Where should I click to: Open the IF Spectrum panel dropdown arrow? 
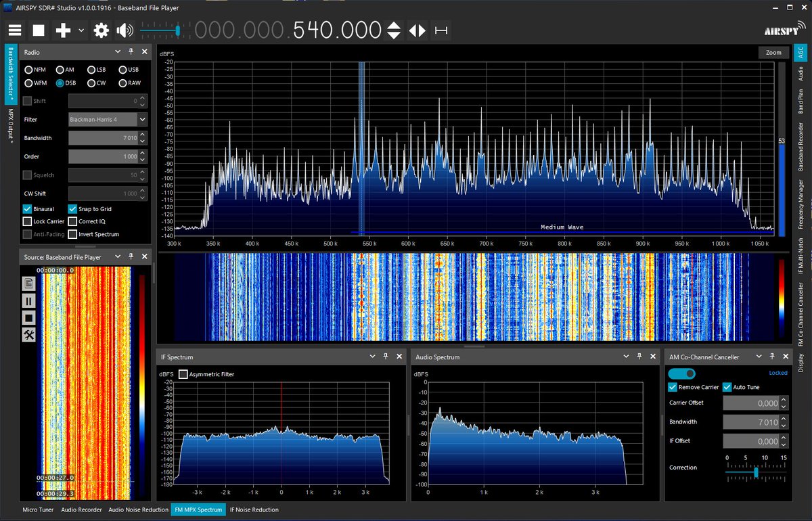(372, 357)
